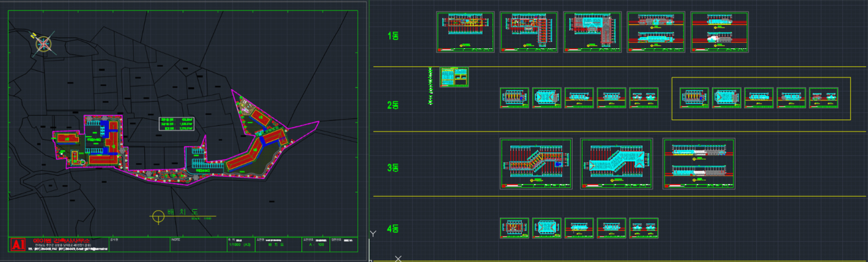Viewport: 868px width, 262px height.
Task: Open the last sheet inside the yellow frame
Action: (x=824, y=98)
